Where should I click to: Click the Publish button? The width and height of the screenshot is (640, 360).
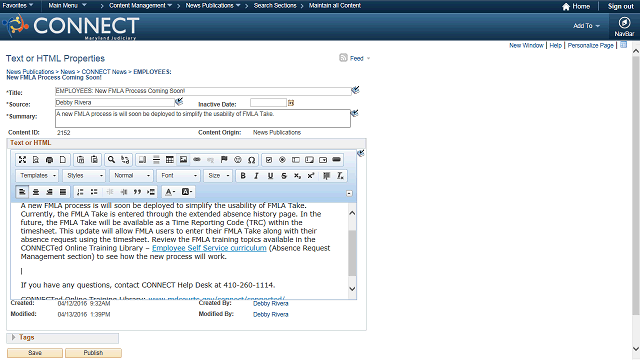pos(93,353)
